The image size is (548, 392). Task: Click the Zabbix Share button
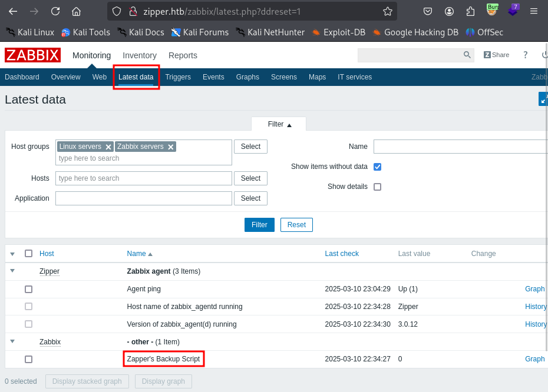pyautogui.click(x=496, y=55)
